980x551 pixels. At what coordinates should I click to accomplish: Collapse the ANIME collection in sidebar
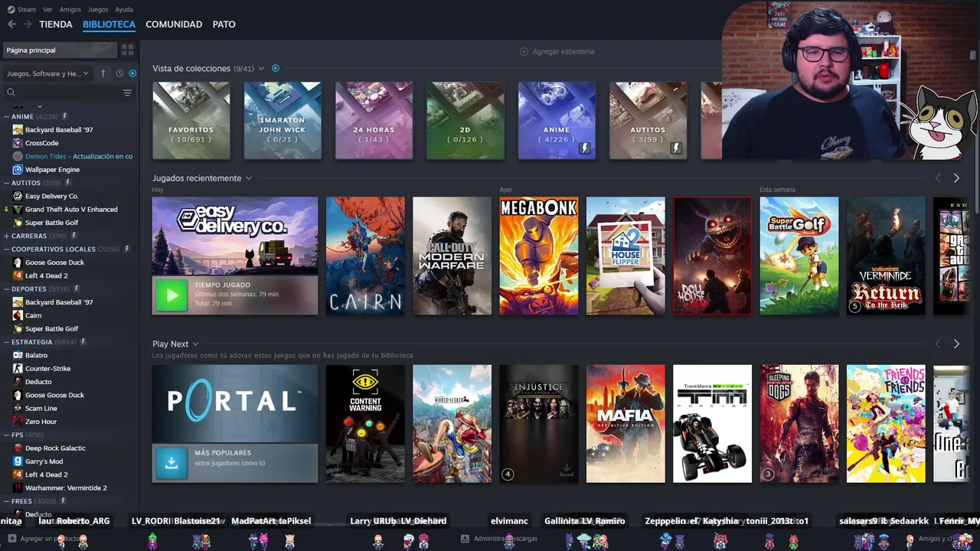[6, 116]
